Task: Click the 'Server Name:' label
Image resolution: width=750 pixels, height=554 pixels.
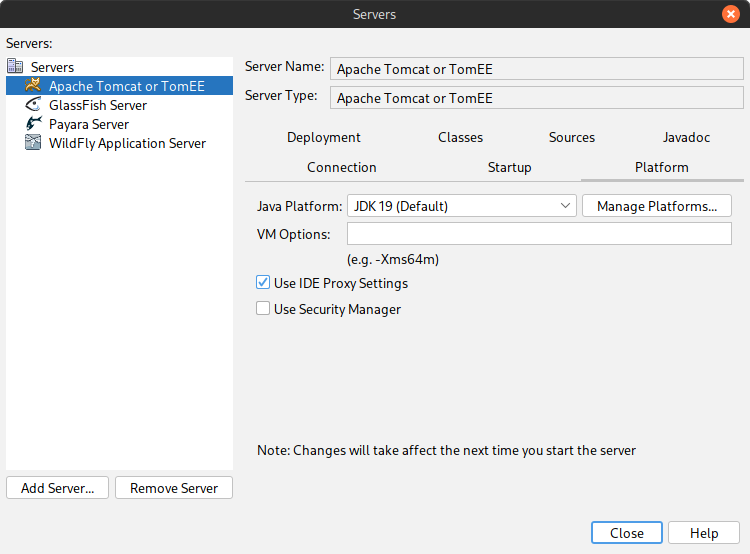Action: click(x=285, y=66)
